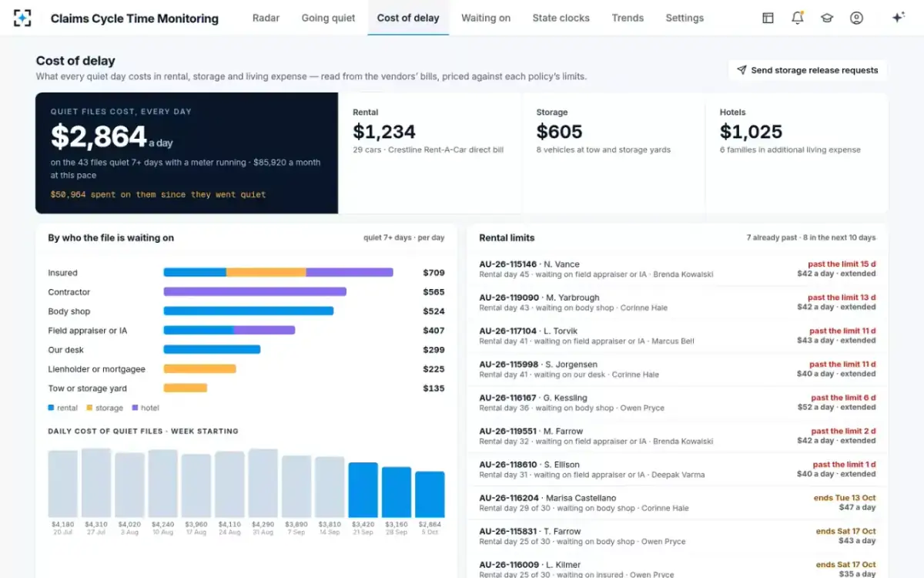
Task: Click the Body shop rental bar
Action: point(249,311)
